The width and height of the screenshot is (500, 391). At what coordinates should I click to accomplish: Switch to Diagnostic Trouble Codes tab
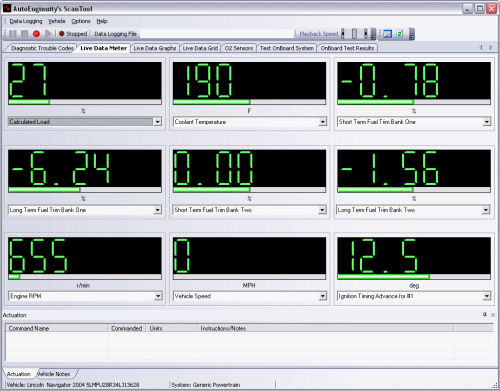(x=42, y=48)
